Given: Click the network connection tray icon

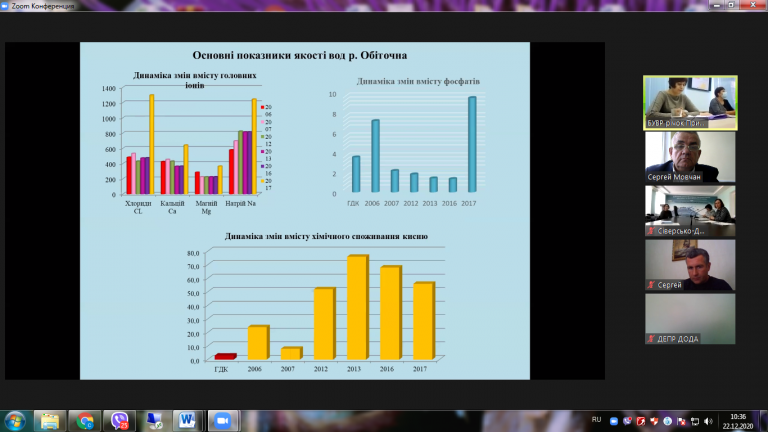Looking at the screenshot, I should pyautogui.click(x=695, y=421).
